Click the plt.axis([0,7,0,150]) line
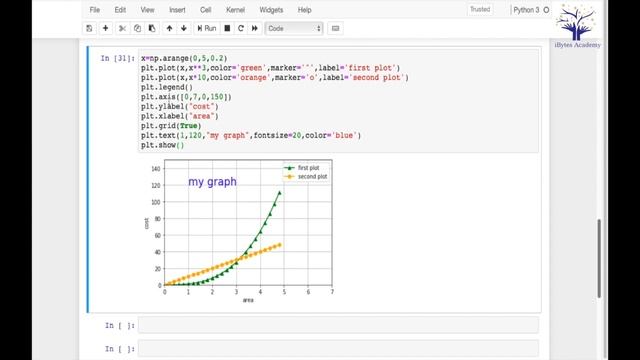Screen dimensions: 640x360 pos(186,97)
